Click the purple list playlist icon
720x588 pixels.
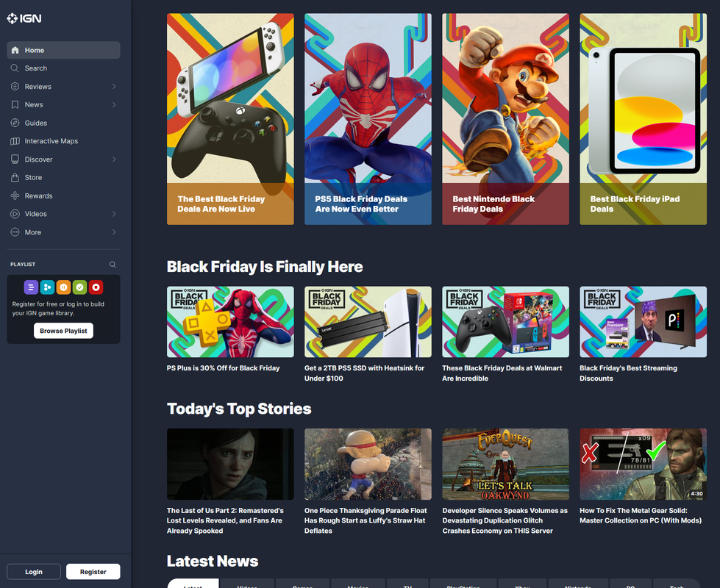[31, 287]
